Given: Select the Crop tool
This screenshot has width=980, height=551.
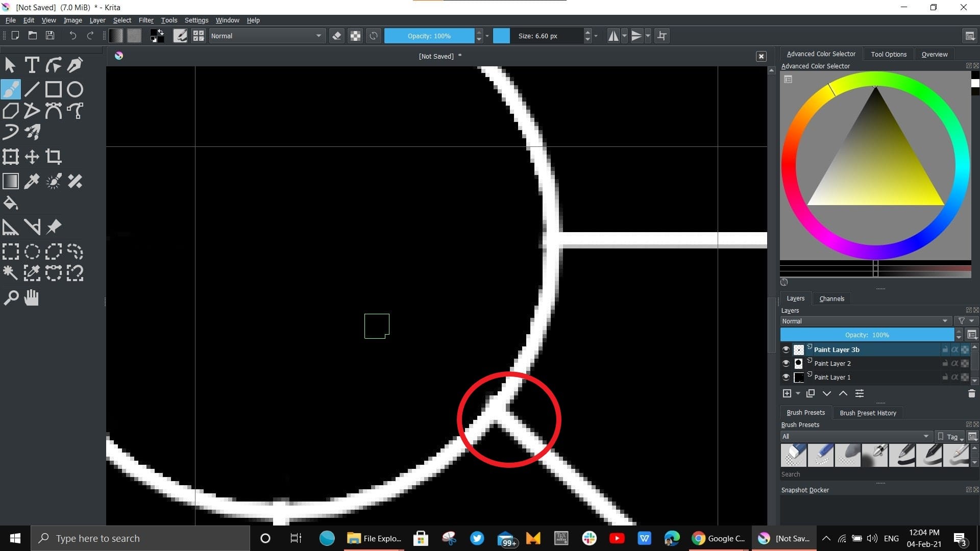Looking at the screenshot, I should click(53, 157).
